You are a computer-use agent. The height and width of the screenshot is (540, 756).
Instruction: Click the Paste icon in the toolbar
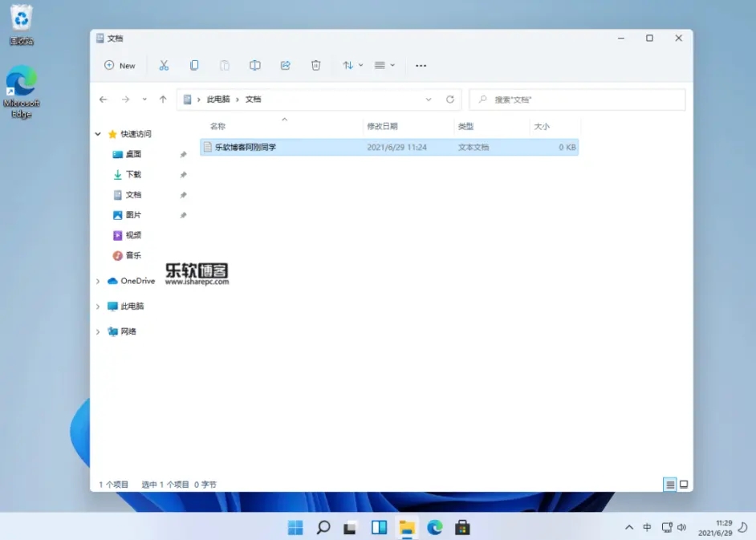point(225,65)
